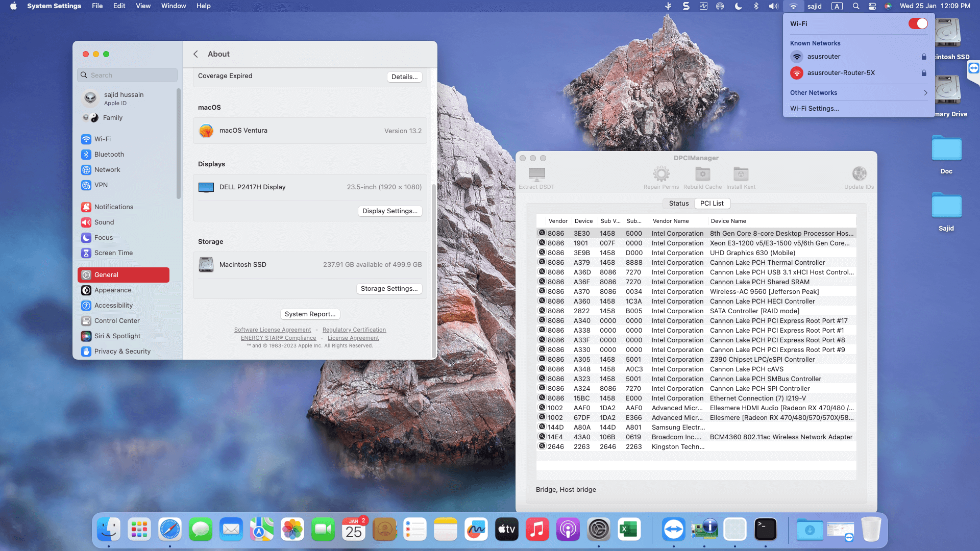The height and width of the screenshot is (551, 980).
Task: Click Spotlight search icon in menu bar
Action: coord(856,6)
